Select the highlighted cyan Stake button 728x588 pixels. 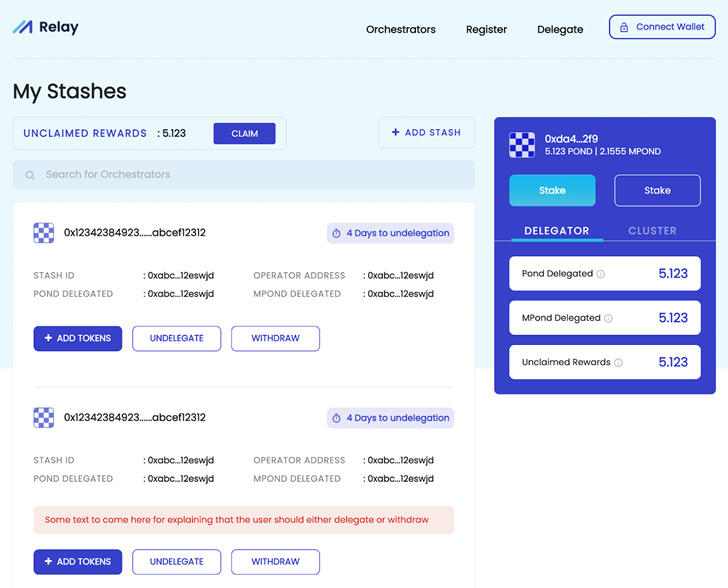coord(552,190)
